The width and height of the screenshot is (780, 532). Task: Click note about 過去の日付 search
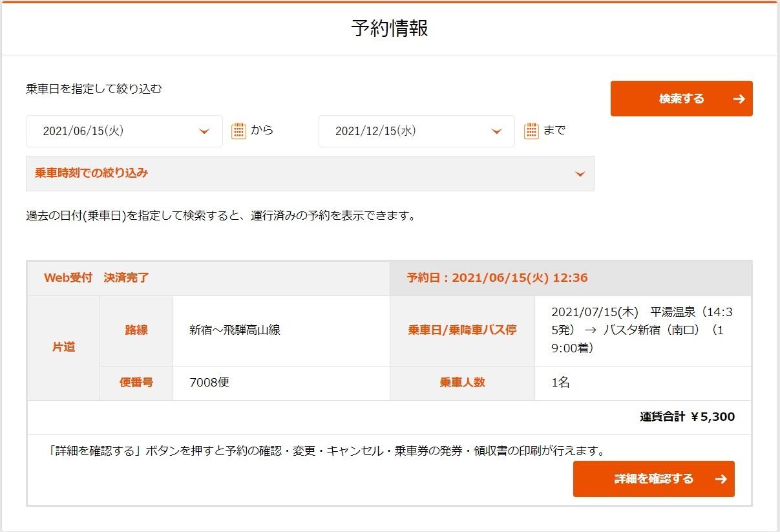220,216
